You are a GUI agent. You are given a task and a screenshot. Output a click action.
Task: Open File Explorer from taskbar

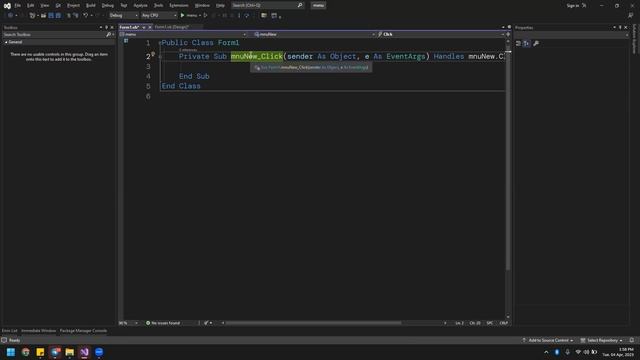point(69,352)
